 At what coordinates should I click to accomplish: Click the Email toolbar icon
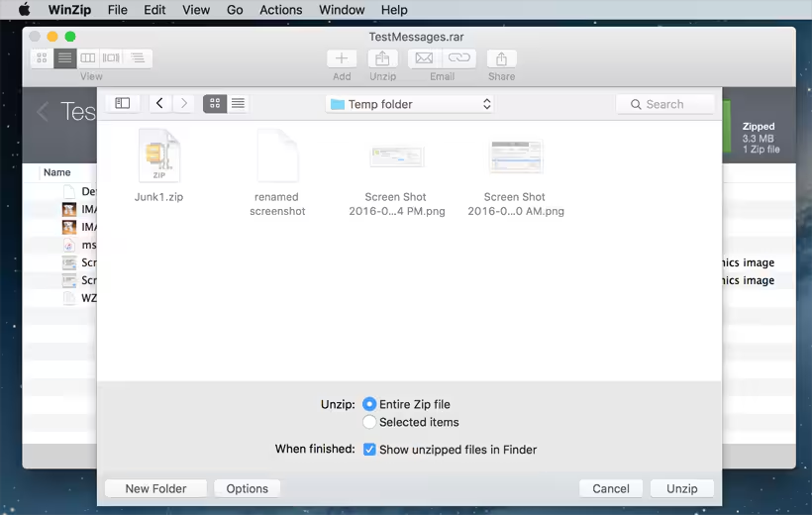(424, 59)
